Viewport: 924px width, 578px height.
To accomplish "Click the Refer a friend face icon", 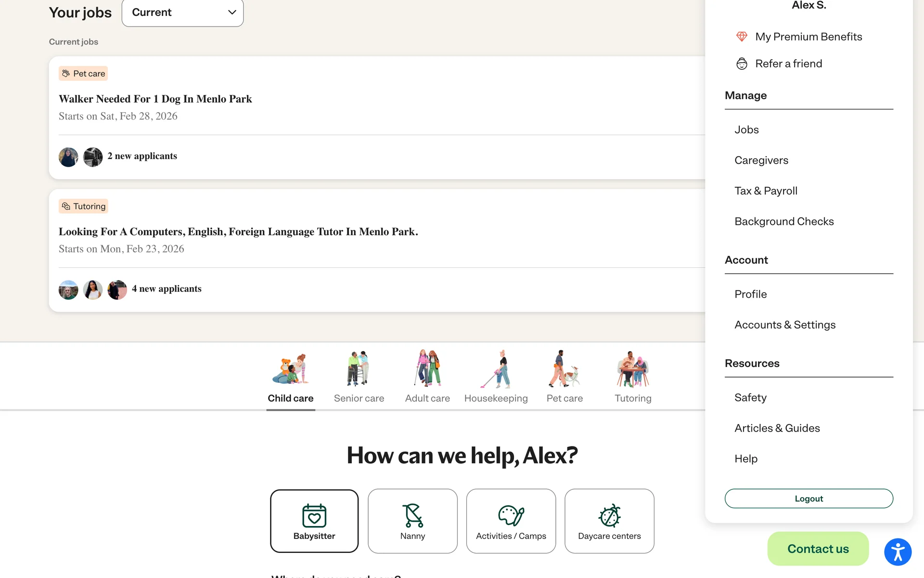I will pos(742,64).
